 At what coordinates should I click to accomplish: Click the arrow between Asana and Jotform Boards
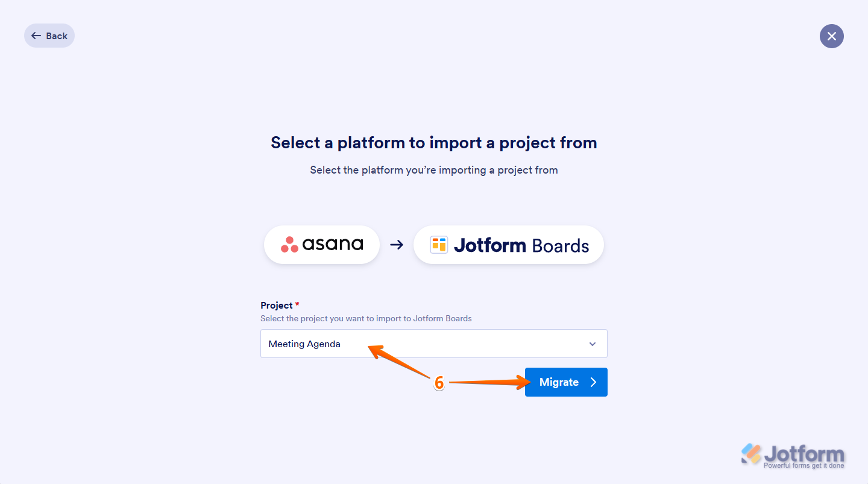tap(397, 245)
